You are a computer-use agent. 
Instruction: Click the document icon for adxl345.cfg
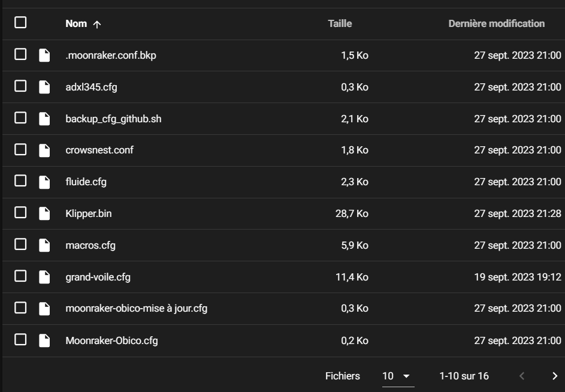(x=44, y=87)
